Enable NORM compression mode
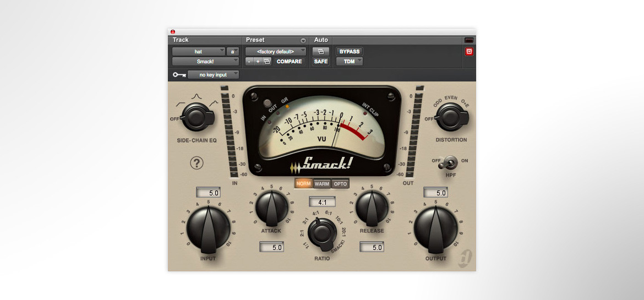The width and height of the screenshot is (644, 300). coord(303,184)
